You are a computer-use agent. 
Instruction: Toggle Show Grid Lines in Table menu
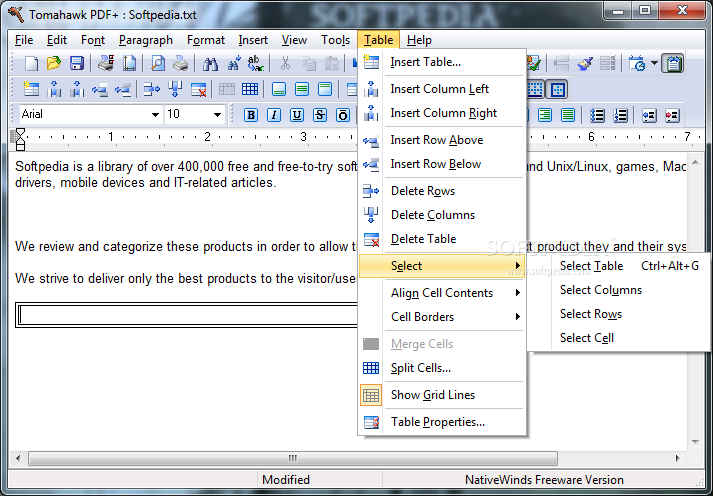pyautogui.click(x=442, y=395)
